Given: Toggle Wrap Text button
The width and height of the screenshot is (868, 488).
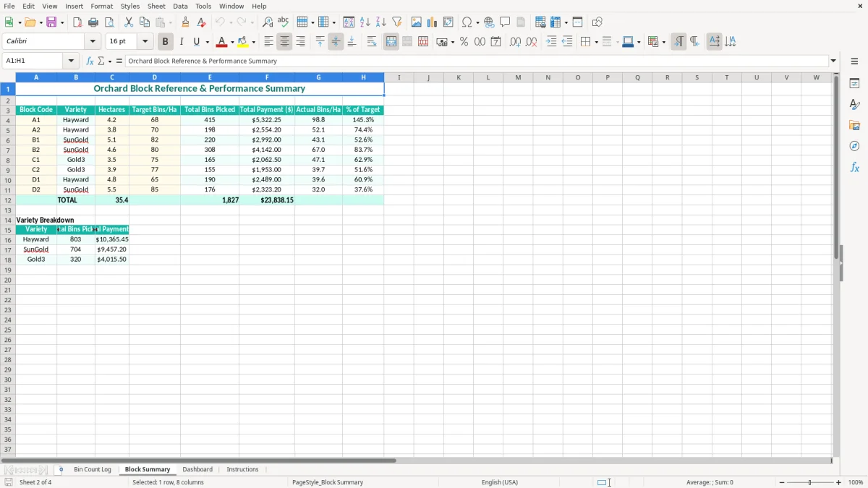Looking at the screenshot, I should pos(372,42).
